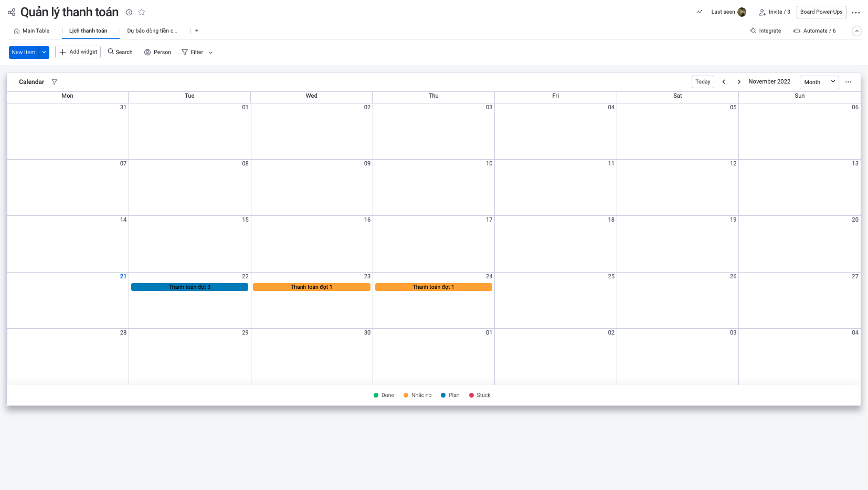Add a new board view with plus
868x490 pixels.
[197, 31]
